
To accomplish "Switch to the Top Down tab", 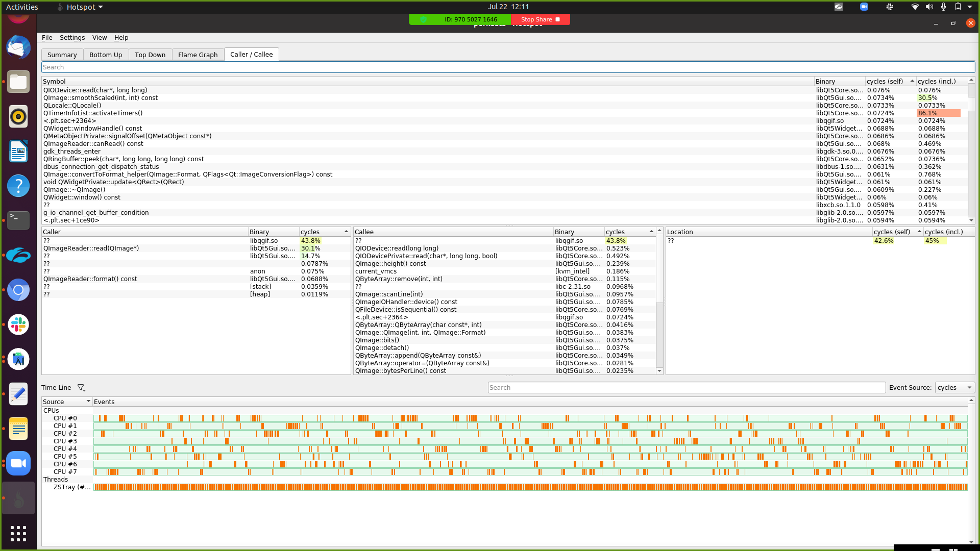I will [150, 55].
